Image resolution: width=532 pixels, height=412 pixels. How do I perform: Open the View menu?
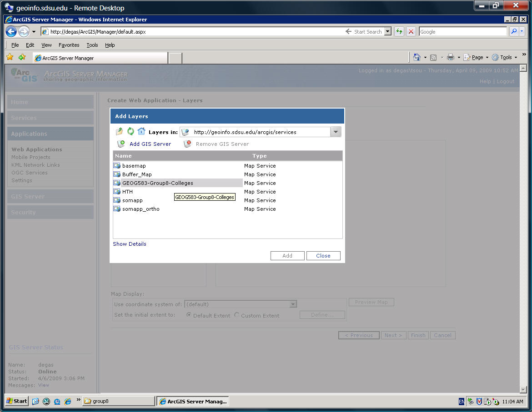tap(46, 45)
